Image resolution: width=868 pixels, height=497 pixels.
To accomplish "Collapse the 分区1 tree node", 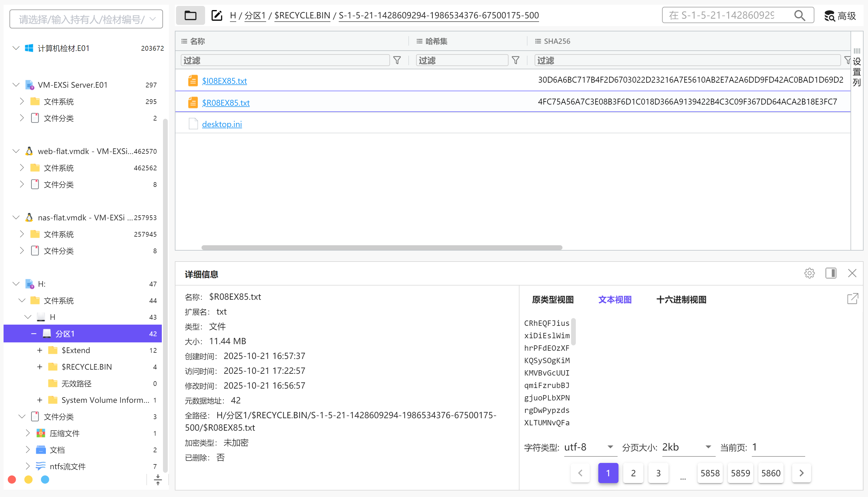I will click(33, 334).
